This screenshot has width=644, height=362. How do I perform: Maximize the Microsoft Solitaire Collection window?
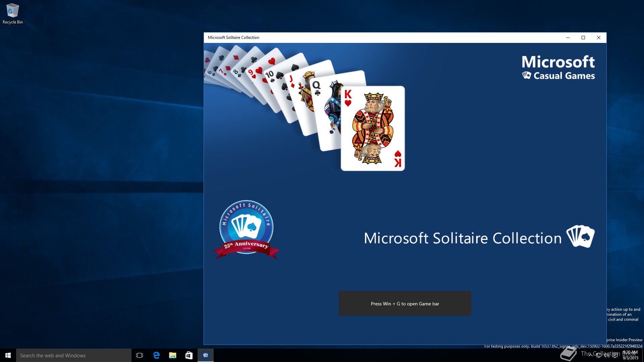583,38
